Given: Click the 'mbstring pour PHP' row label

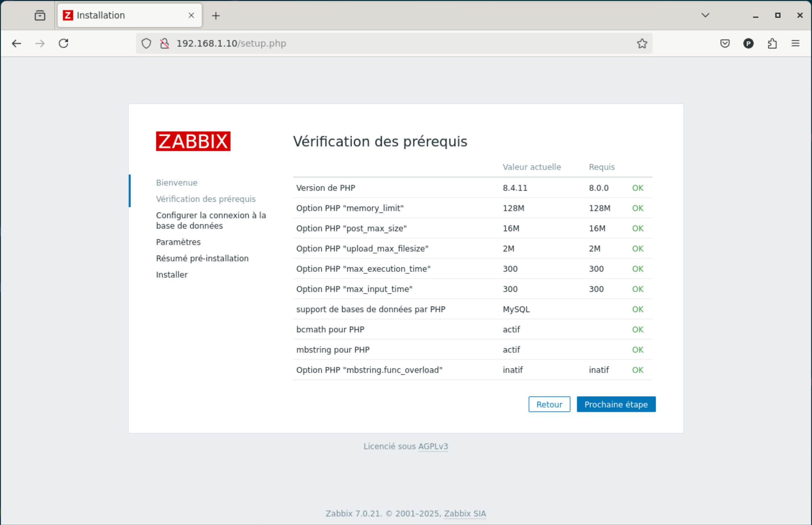Looking at the screenshot, I should [333, 350].
